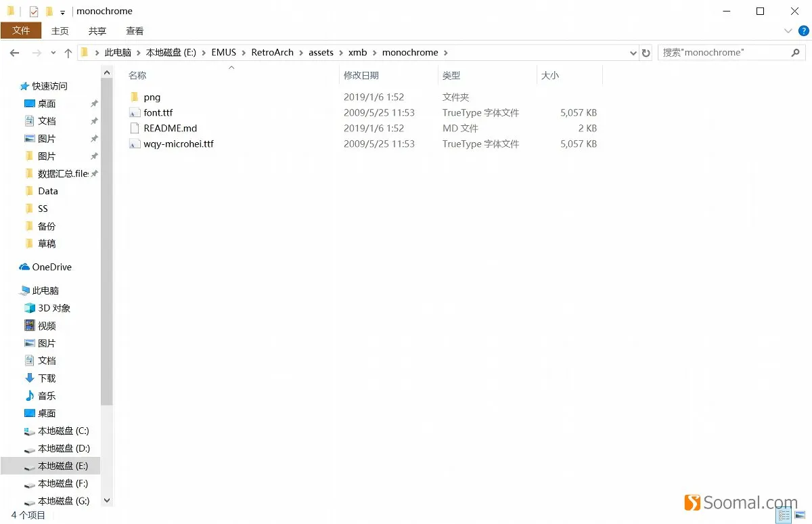This screenshot has width=812, height=524.
Task: Select the font.ttf file icon
Action: (134, 112)
